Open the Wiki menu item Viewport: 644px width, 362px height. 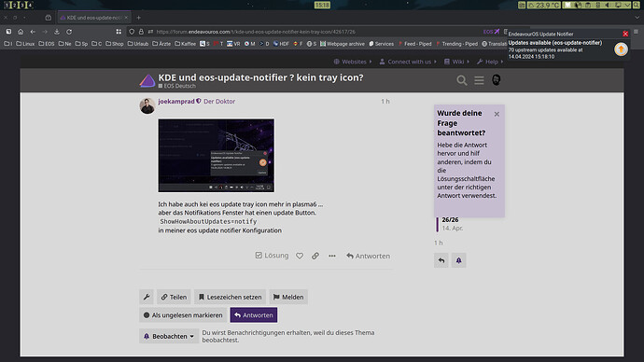coord(456,62)
